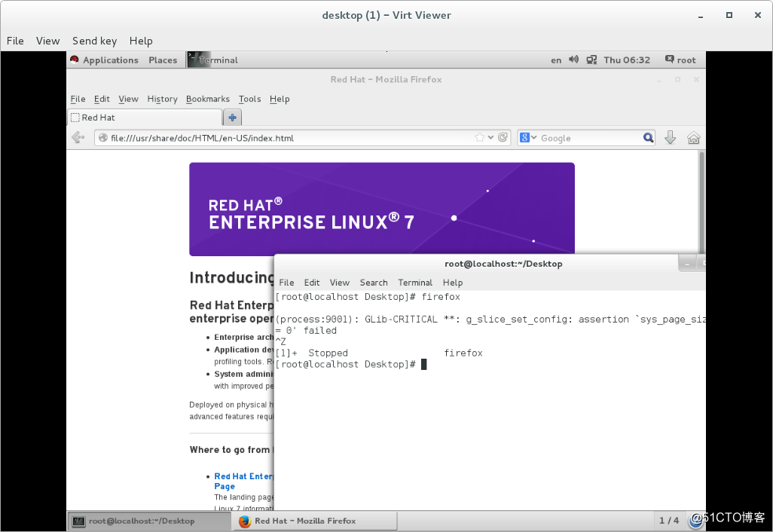The image size is (773, 532).
Task: Open Terminal window Search menu
Action: pos(374,283)
